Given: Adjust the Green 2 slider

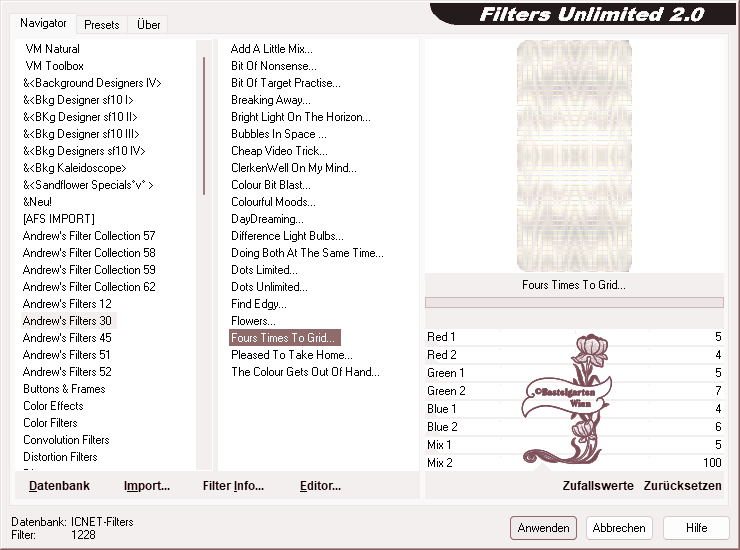Looking at the screenshot, I should [x=574, y=390].
